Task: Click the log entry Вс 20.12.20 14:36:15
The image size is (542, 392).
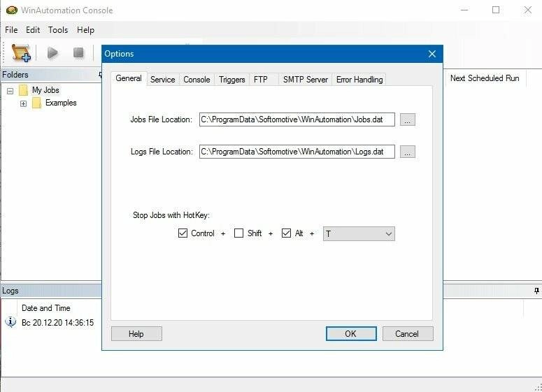Action: click(58, 323)
